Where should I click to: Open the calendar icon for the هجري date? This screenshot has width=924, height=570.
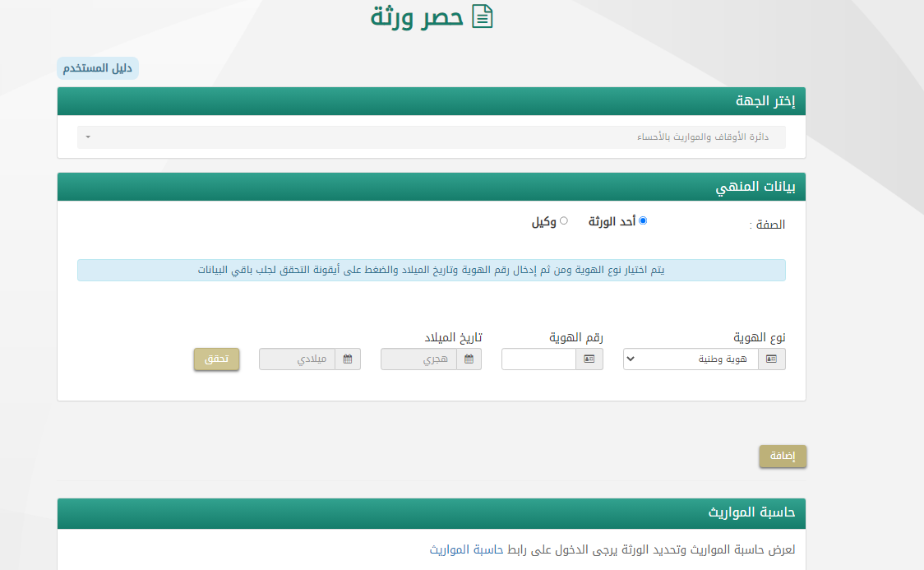click(x=469, y=359)
